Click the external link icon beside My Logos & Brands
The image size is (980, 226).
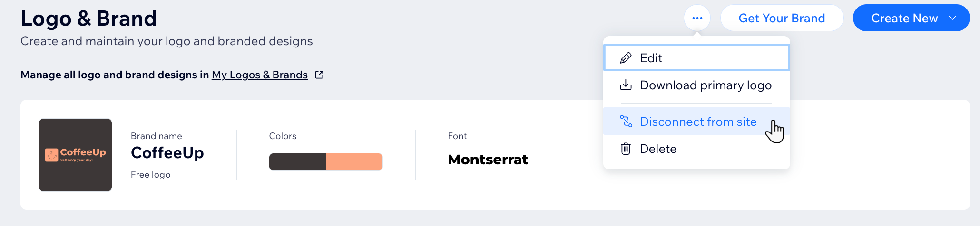pyautogui.click(x=319, y=75)
